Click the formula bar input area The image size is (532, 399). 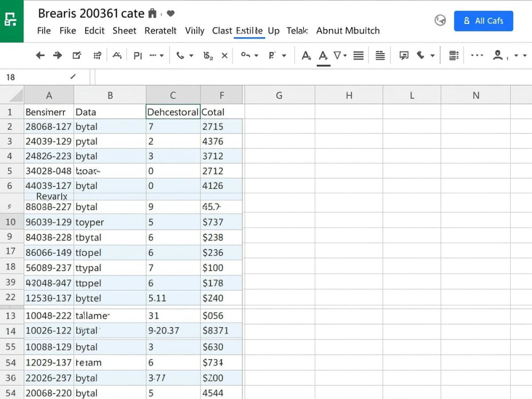point(313,77)
